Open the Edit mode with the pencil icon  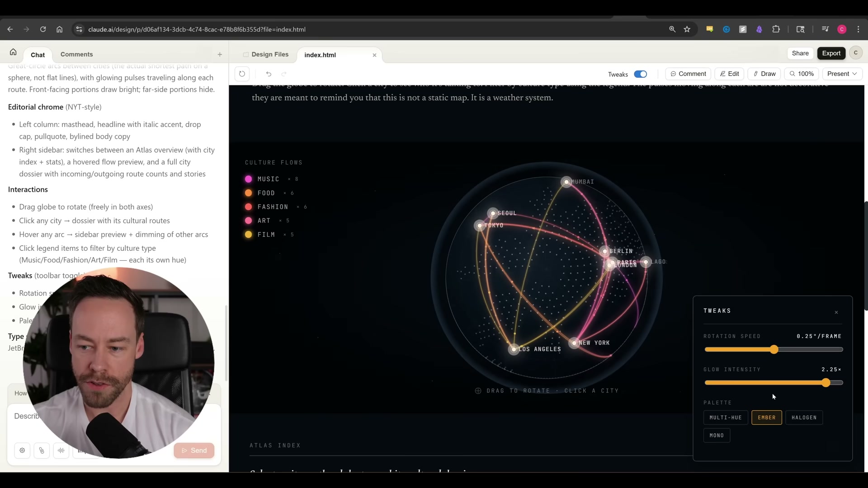pos(730,74)
